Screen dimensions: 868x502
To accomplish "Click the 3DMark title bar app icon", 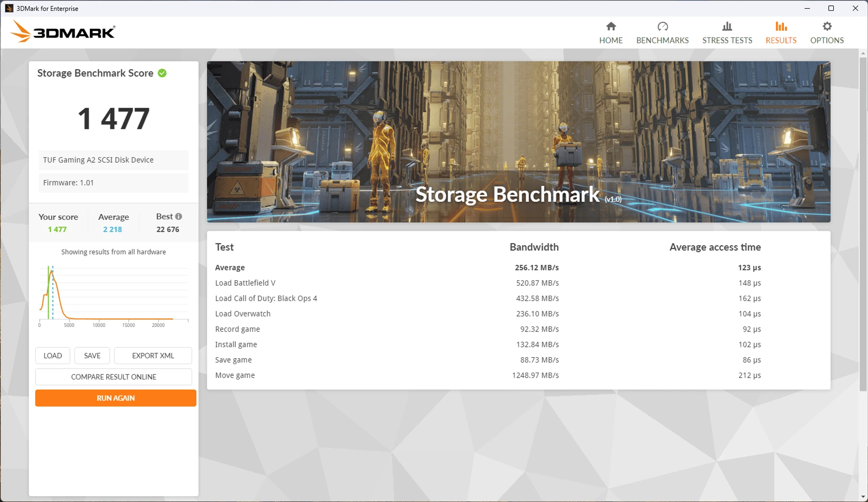I will pos(9,8).
